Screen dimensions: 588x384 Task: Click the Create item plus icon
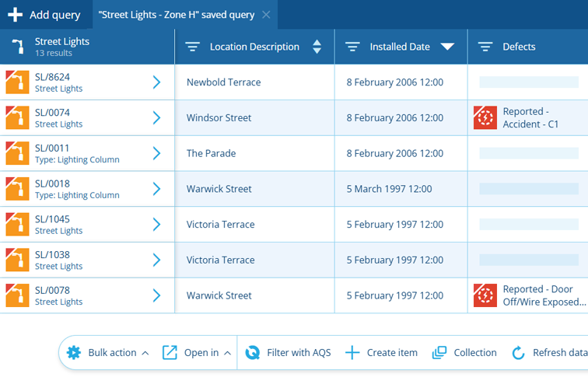tap(352, 353)
